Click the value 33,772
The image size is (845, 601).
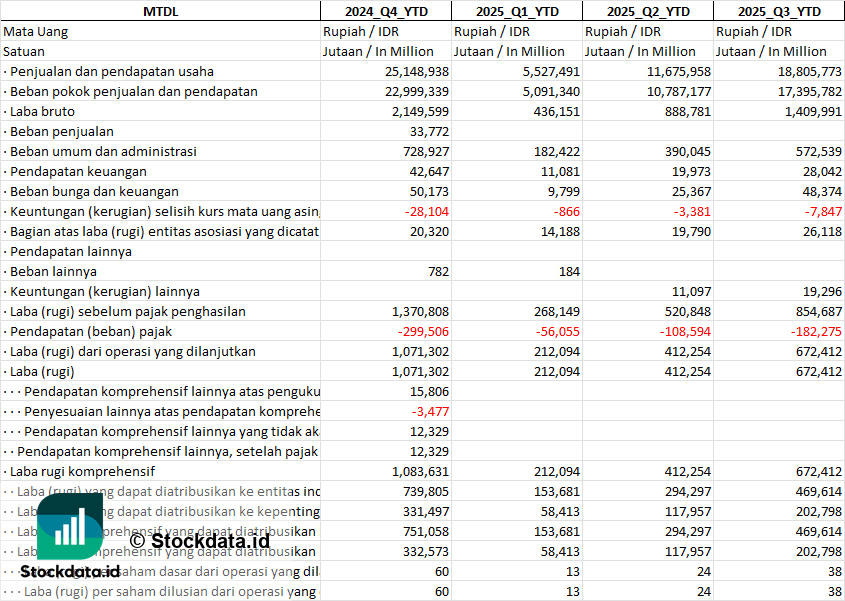coord(429,132)
